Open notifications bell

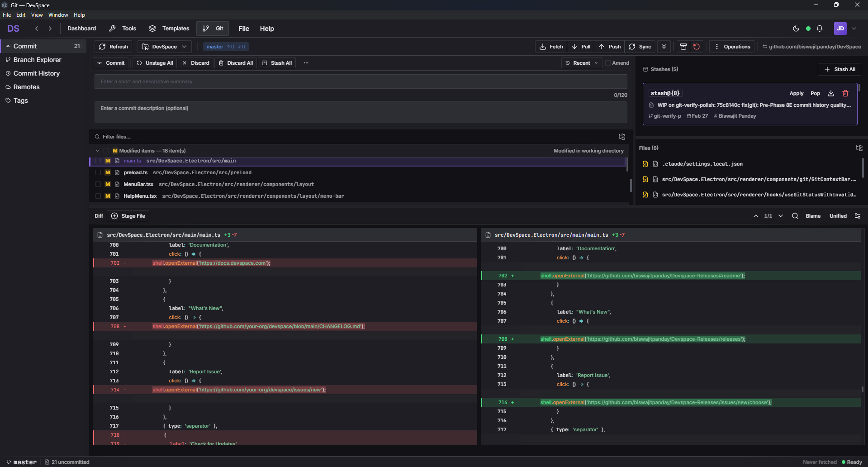[x=820, y=29]
